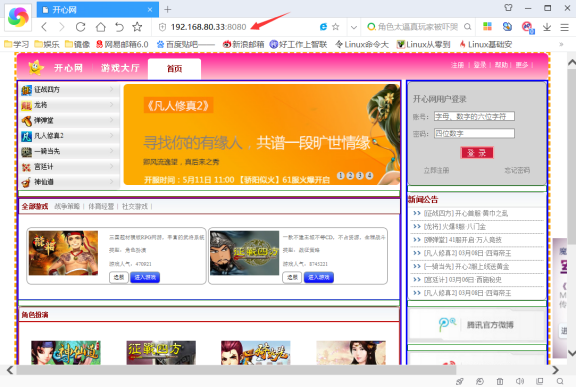Select the 战争策略 category tab

67,206
